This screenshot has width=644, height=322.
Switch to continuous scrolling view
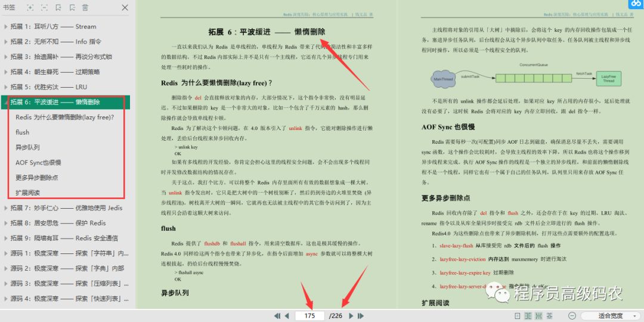tap(539, 316)
